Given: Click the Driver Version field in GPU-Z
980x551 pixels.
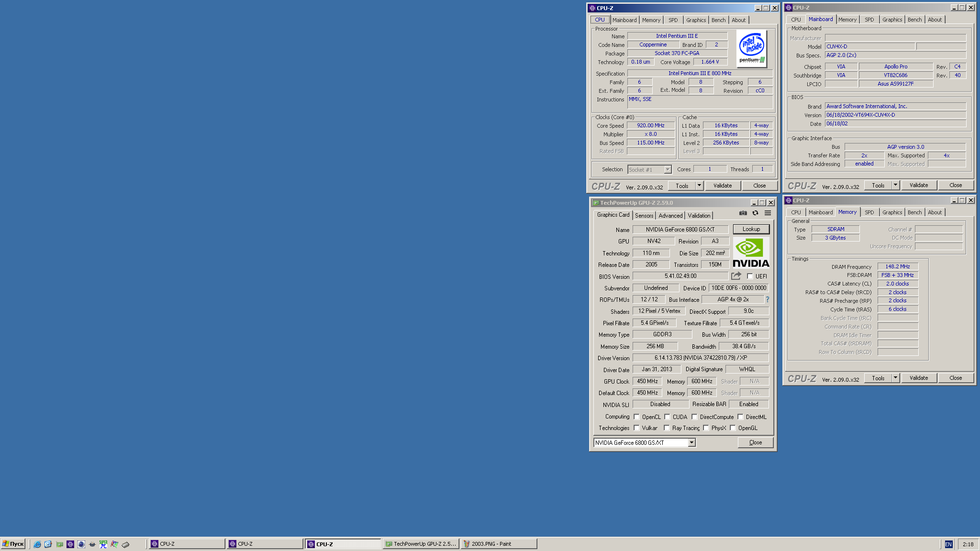Looking at the screenshot, I should point(701,358).
